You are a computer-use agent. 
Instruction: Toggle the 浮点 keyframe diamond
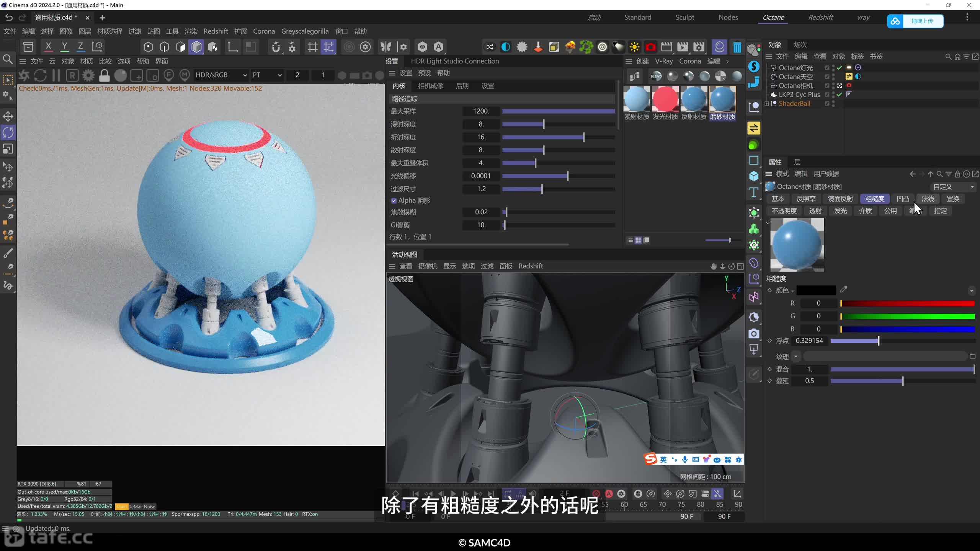pyautogui.click(x=769, y=341)
